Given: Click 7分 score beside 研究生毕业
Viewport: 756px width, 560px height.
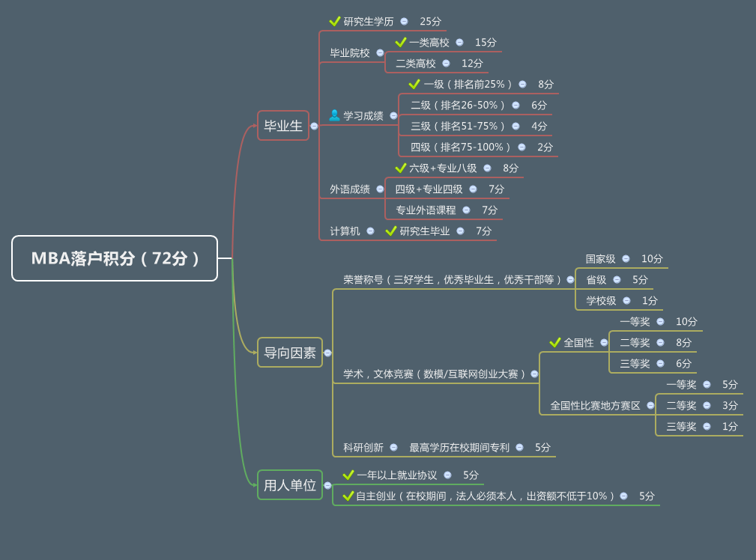Looking at the screenshot, I should (x=483, y=231).
